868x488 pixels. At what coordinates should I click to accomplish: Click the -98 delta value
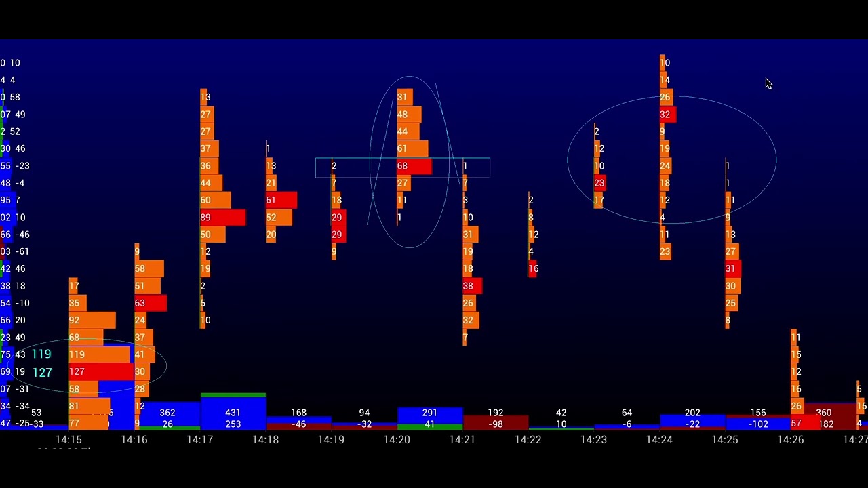(496, 424)
